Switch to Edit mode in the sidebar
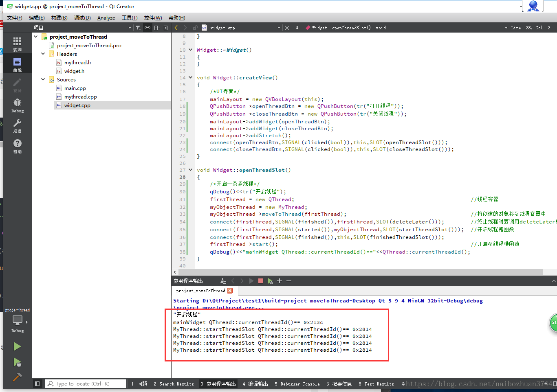Screen dimensions: 557x392 (17, 64)
